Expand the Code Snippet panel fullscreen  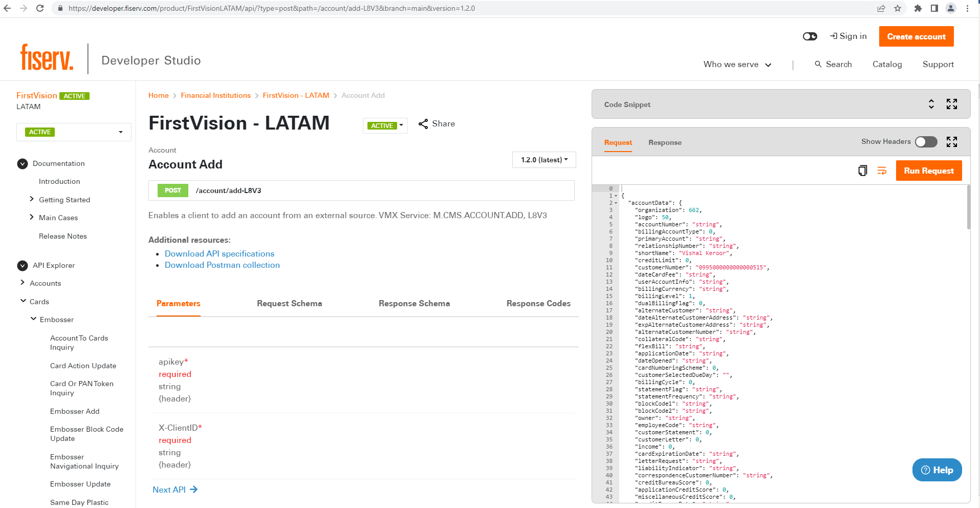[x=952, y=104]
